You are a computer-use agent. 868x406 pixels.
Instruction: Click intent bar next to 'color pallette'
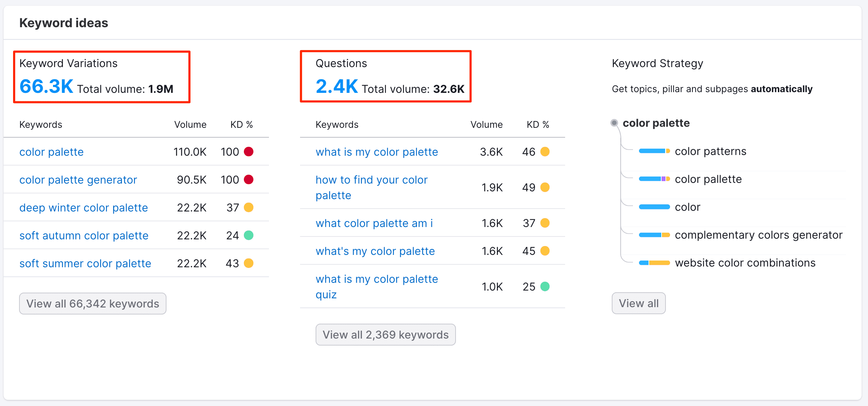pyautogui.click(x=654, y=179)
